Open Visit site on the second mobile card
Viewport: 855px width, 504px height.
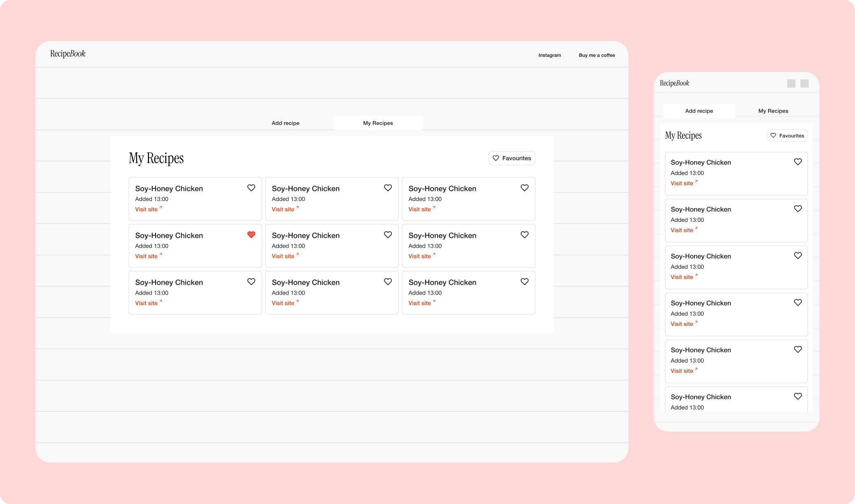(684, 230)
